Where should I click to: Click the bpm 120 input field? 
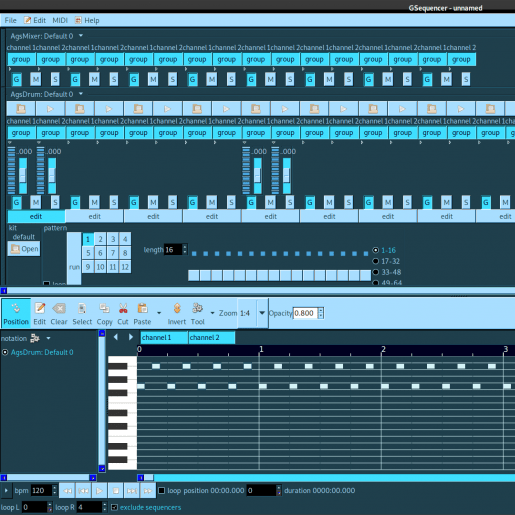point(41,491)
